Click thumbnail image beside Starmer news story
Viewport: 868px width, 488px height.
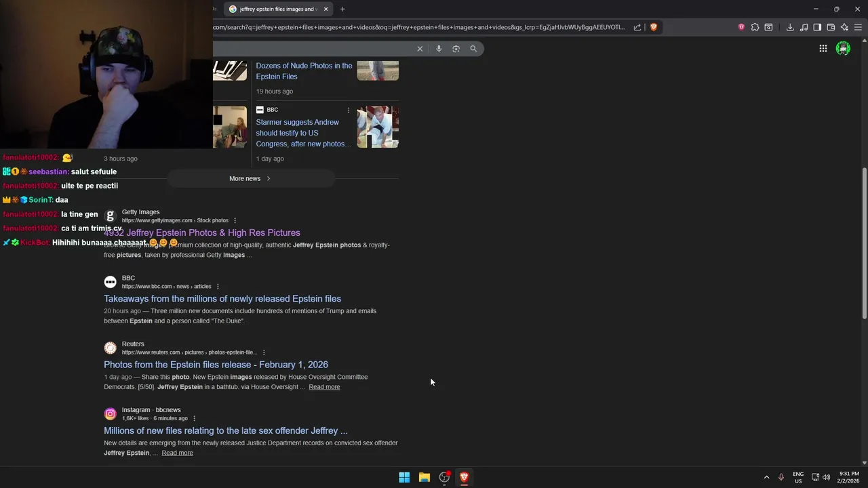[378, 127]
